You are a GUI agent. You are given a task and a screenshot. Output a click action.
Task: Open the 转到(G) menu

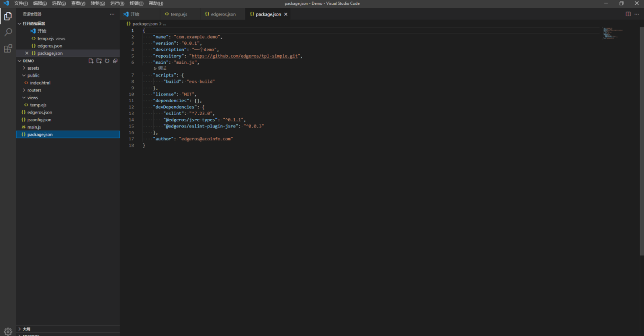coord(98,3)
